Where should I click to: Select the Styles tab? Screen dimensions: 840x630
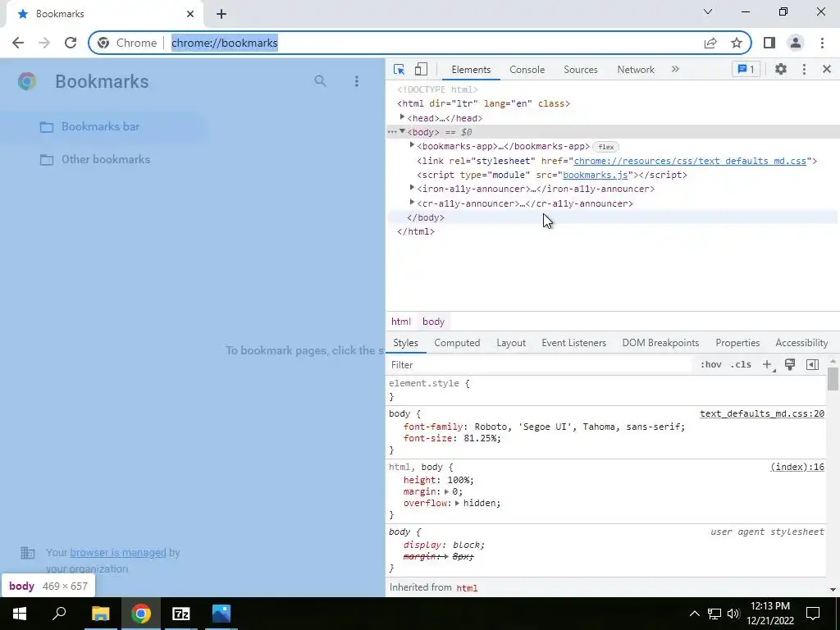[405, 343]
